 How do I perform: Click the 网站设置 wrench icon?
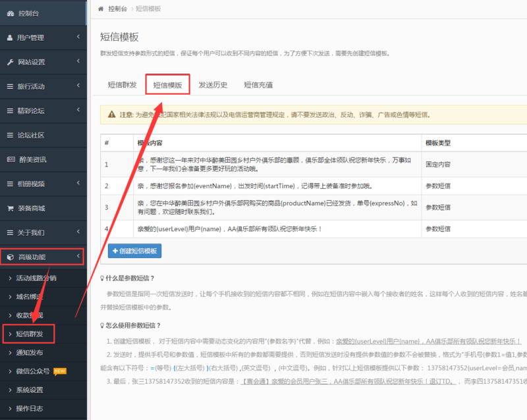(x=10, y=62)
